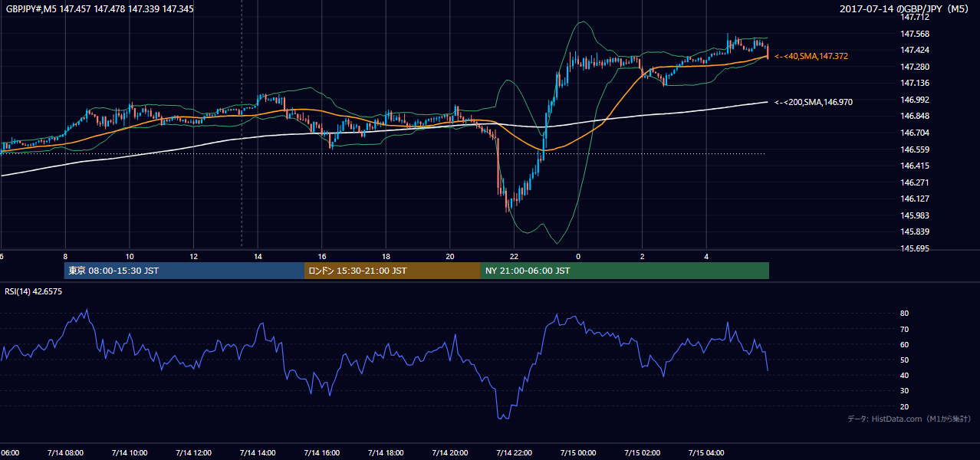
Task: Click the RSI 30 level label
Action: tap(905, 391)
